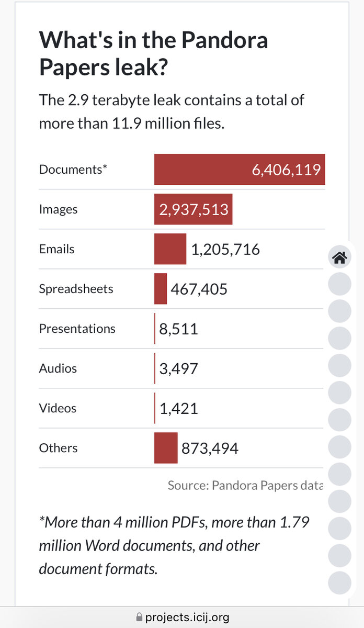The image size is (364, 628).
Task: Select the Emails value 1,205,716
Action: pyautogui.click(x=225, y=250)
